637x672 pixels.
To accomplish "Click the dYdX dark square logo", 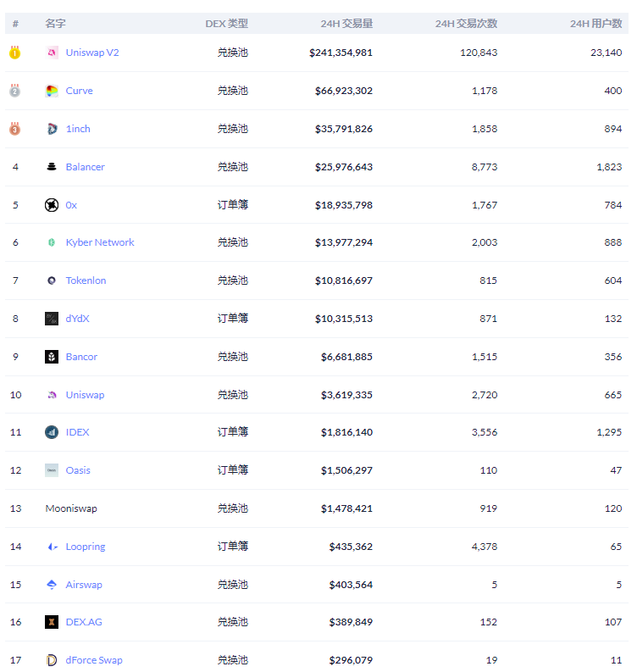I will 52,319.
